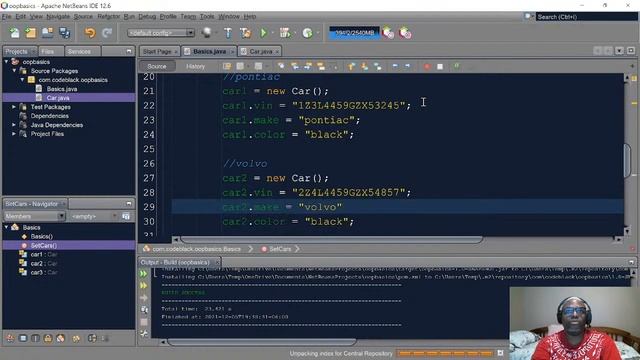Click the editor vertical scrollbar thumb

click(x=627, y=160)
